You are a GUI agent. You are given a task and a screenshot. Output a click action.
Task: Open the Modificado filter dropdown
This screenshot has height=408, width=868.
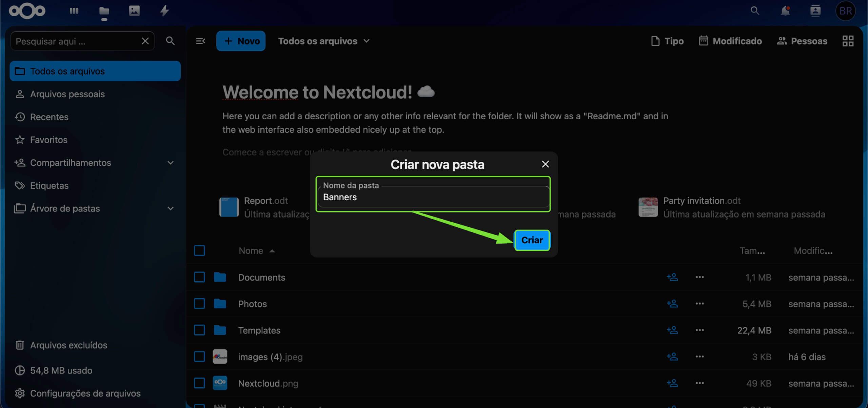point(730,41)
